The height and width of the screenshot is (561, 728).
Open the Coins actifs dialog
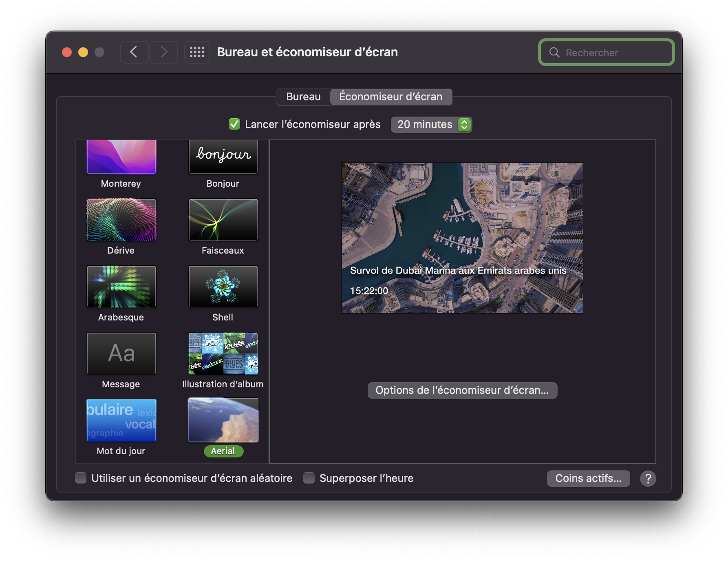point(588,478)
